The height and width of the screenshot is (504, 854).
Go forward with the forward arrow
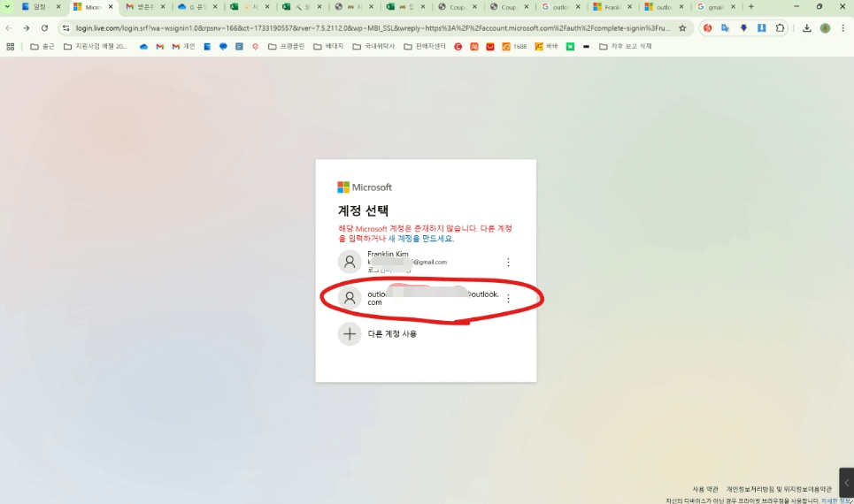27,28
